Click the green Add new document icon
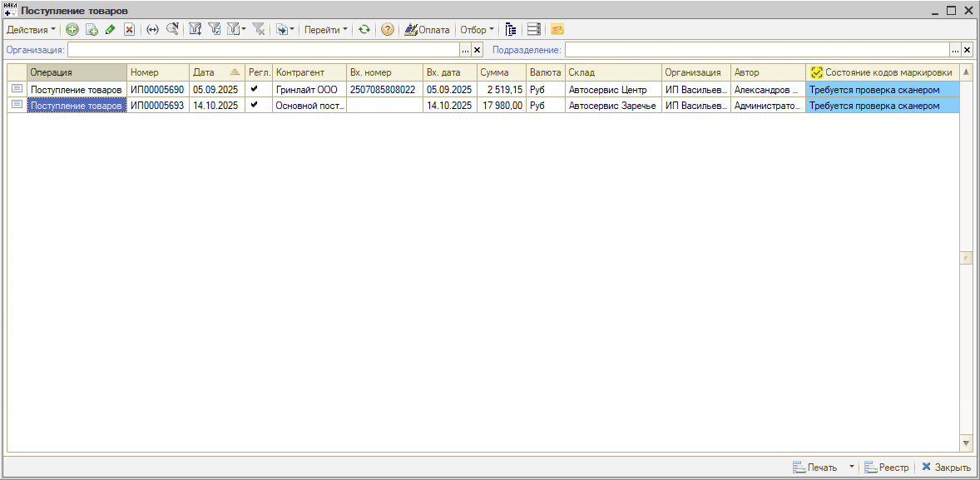The image size is (980, 480). coord(72,30)
